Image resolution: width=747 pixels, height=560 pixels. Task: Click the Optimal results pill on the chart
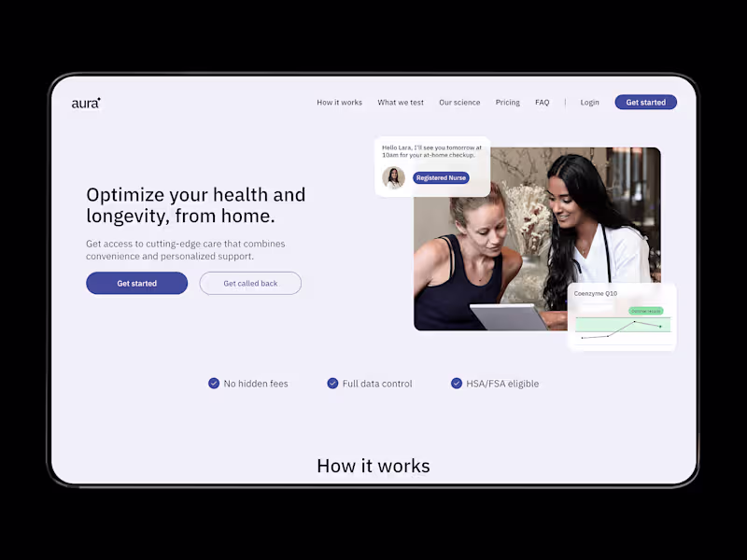[x=646, y=310]
